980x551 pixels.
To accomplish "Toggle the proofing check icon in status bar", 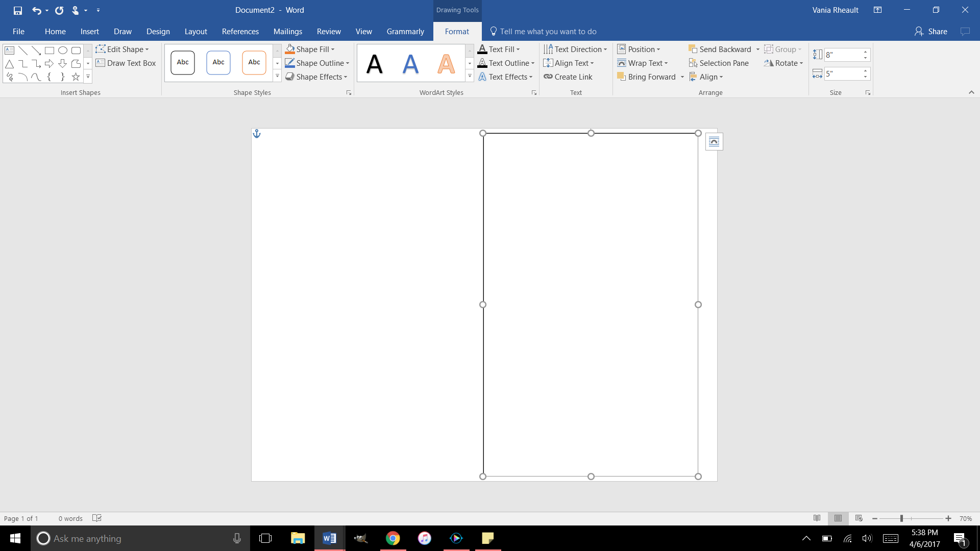I will pos(97,518).
